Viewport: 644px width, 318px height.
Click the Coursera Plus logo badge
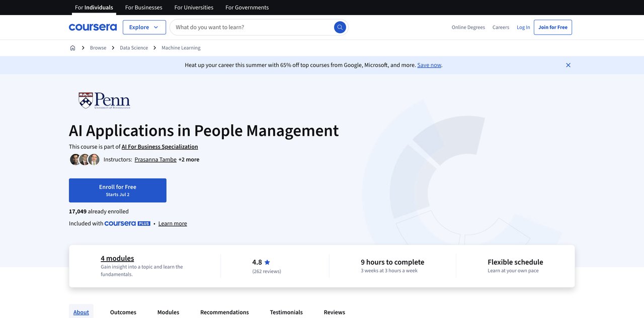pos(127,223)
